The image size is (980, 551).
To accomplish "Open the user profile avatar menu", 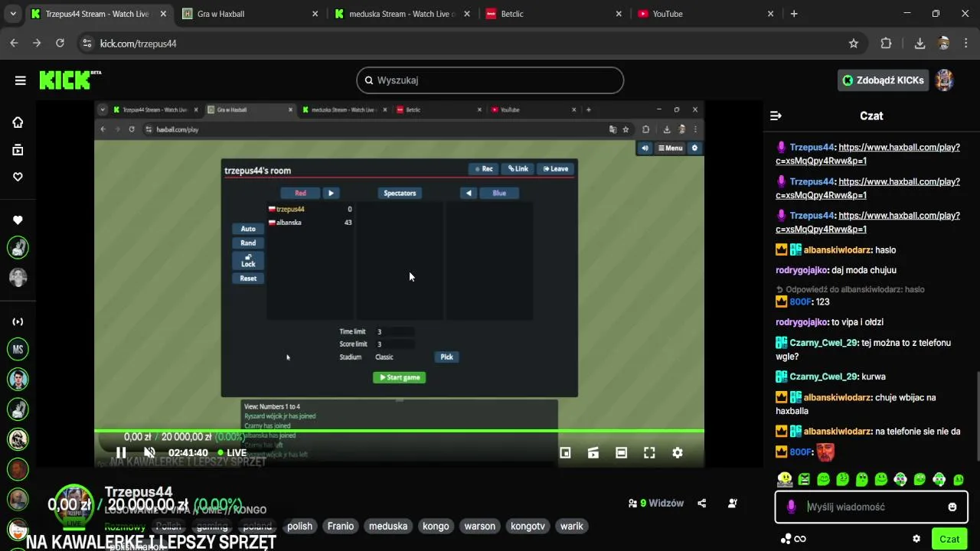I will click(945, 80).
